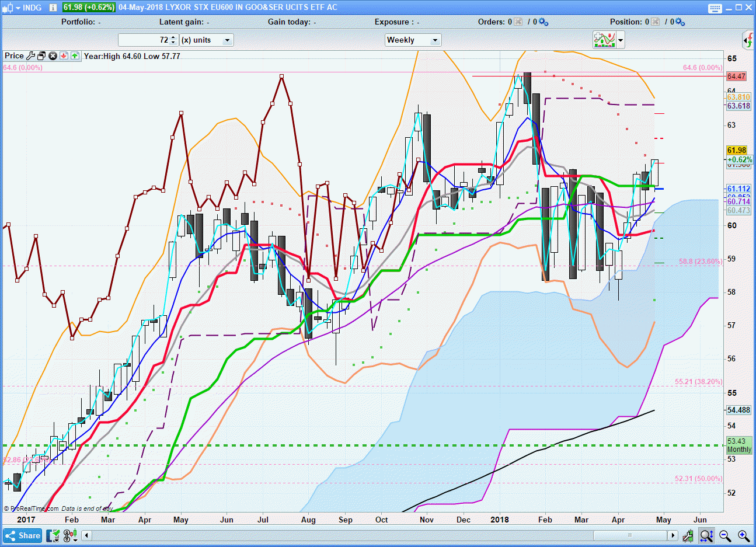The image size is (756, 547).
Task: Click the 60.473 price axis label
Action: click(738, 211)
